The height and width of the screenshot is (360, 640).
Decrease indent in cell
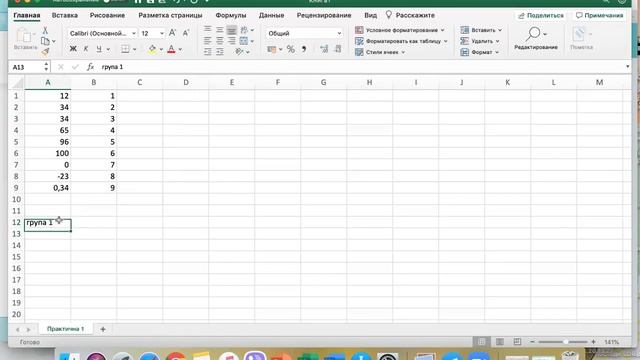[x=208, y=51]
